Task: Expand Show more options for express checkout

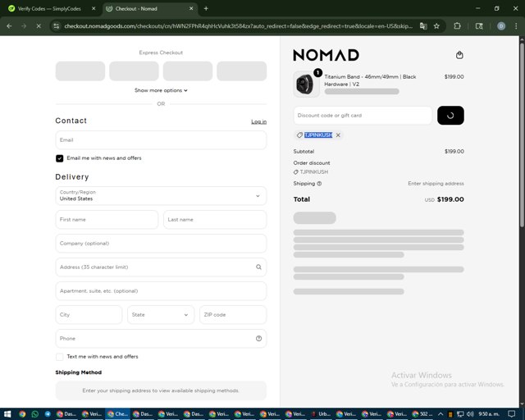Action: tap(161, 90)
